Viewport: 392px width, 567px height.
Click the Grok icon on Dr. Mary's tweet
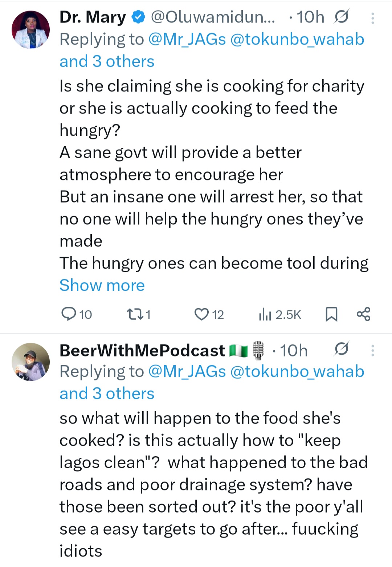click(341, 17)
